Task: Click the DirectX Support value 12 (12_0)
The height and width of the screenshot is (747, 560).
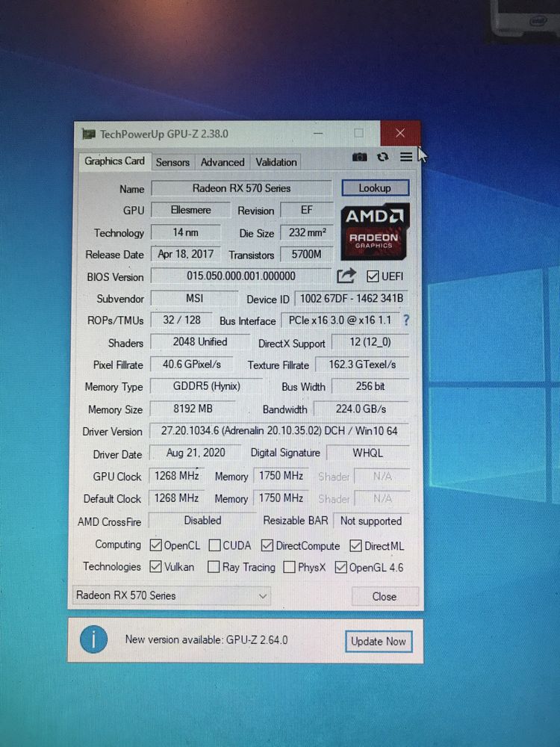Action: coord(370,342)
